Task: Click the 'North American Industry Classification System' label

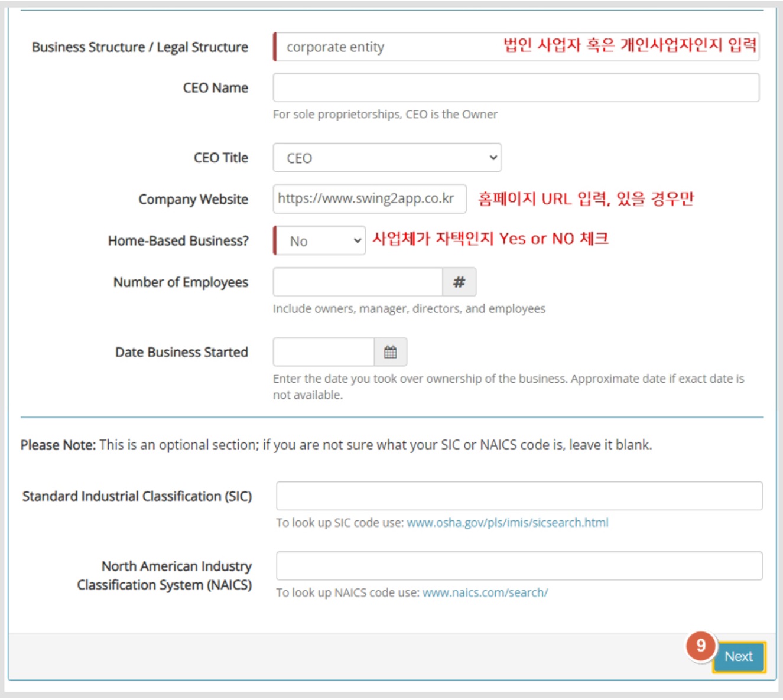Action: coord(164,575)
